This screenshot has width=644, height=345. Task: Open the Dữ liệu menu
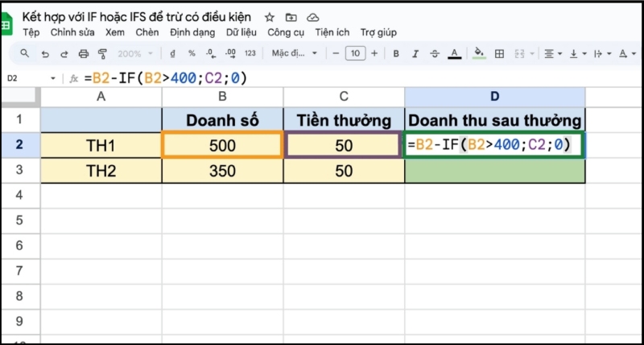241,33
